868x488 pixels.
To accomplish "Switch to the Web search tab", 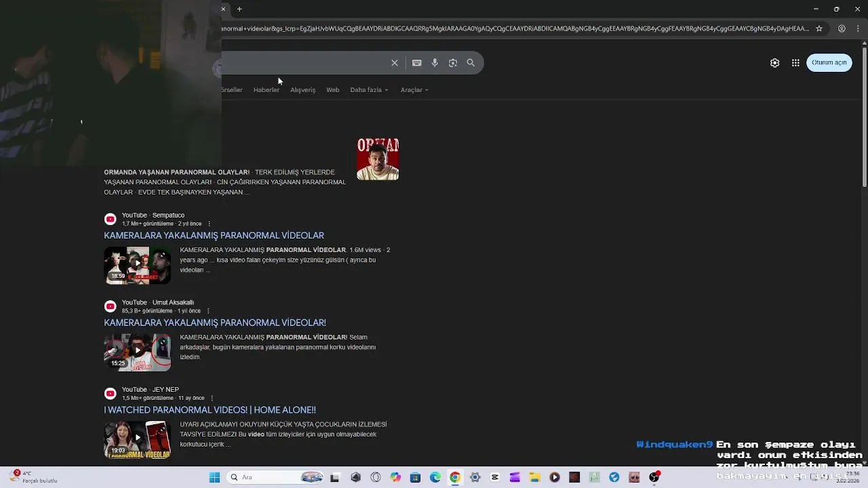I will coord(333,90).
